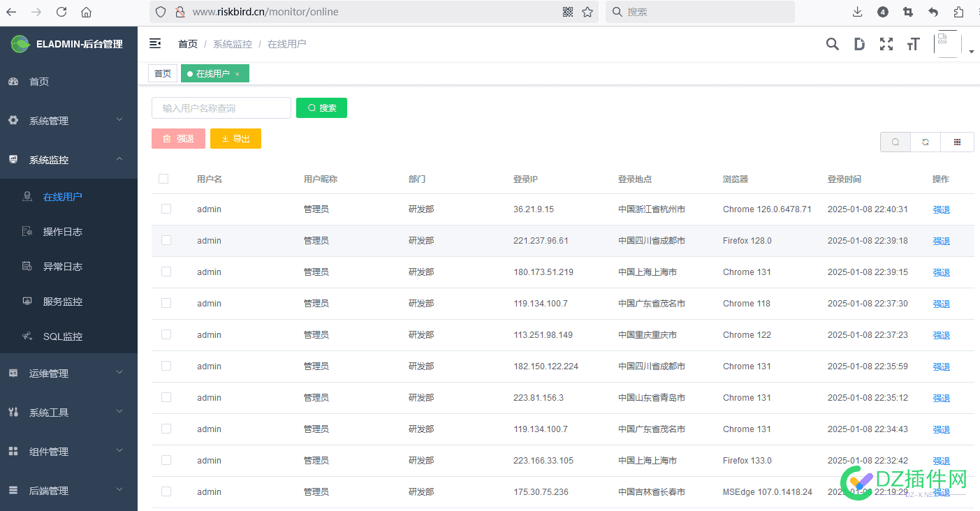Click the red 强退 batch button
Screen dimensions: 980x511
178,138
